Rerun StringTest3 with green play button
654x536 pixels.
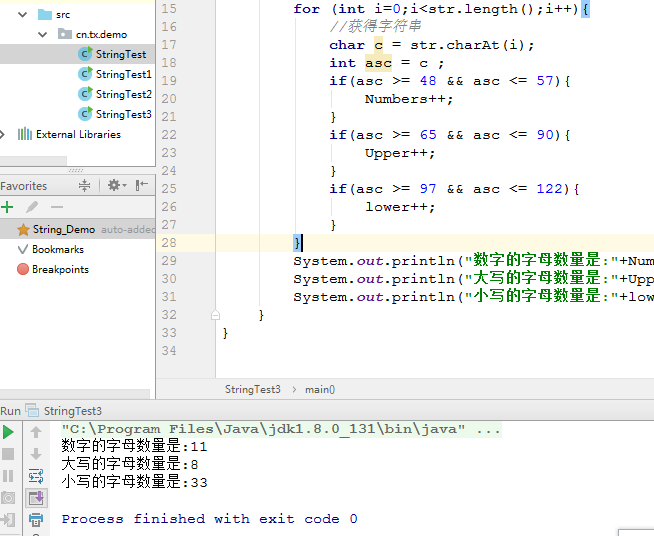8,432
